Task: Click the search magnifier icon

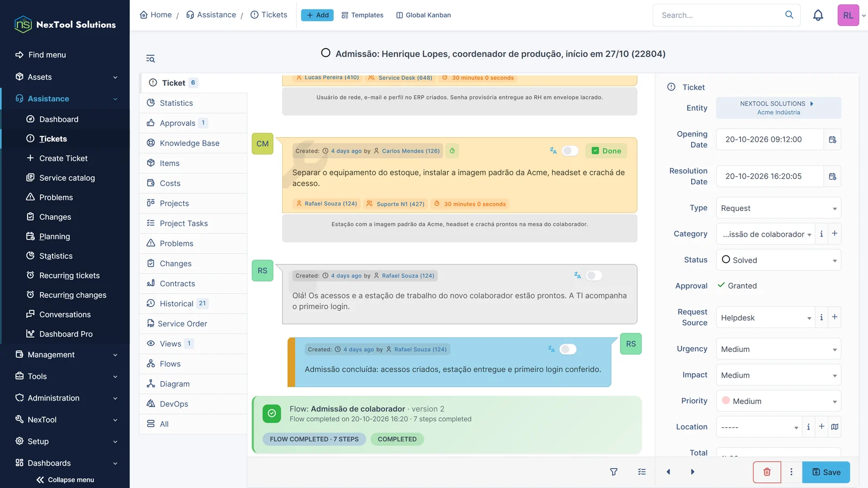Action: coord(789,15)
